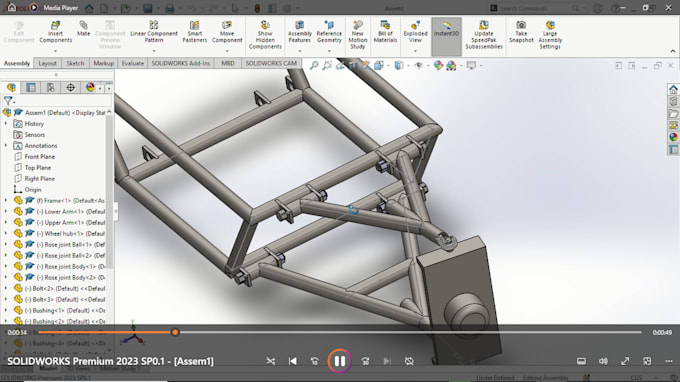Skip forward 30 seconds

[x=365, y=361]
